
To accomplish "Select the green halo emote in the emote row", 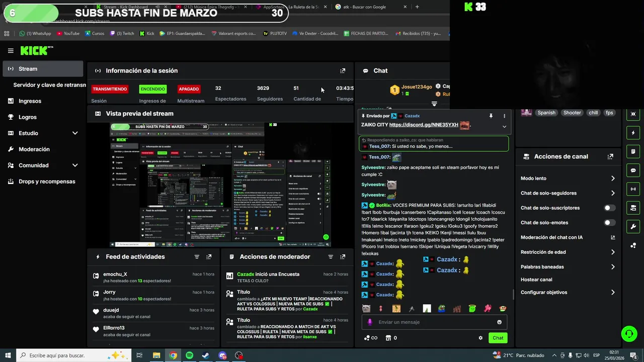I will pyautogui.click(x=472, y=308).
